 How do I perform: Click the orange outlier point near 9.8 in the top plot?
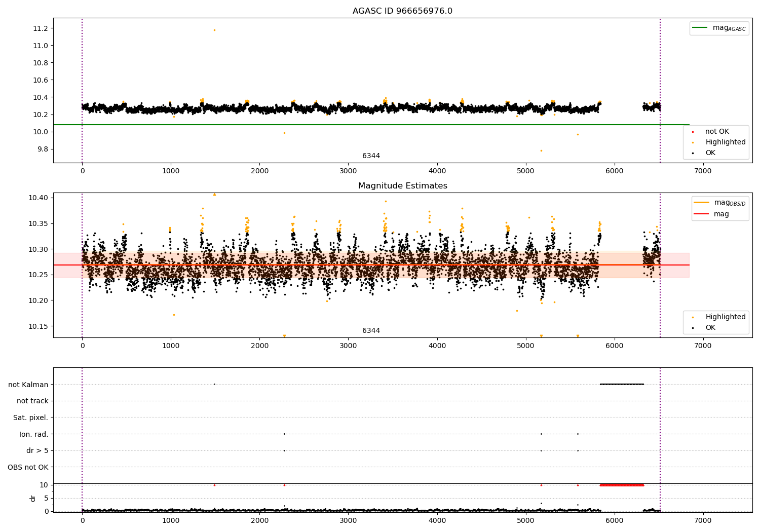point(541,150)
